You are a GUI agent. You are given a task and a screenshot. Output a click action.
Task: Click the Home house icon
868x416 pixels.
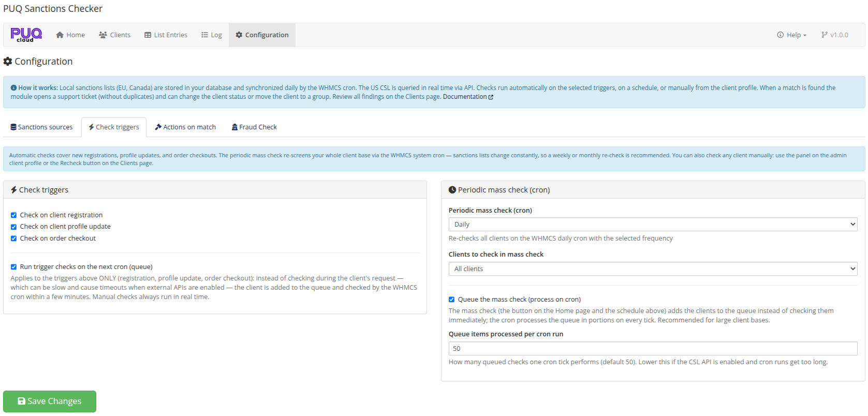click(60, 35)
